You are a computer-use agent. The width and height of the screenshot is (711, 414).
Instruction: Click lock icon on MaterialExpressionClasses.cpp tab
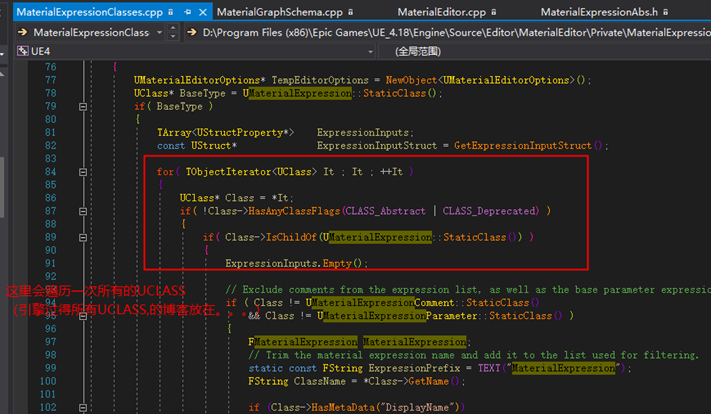point(170,12)
